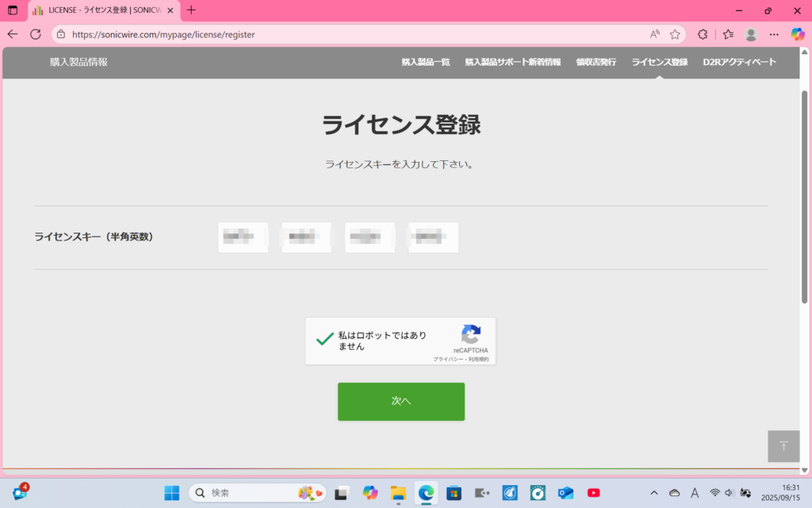812x508 pixels.
Task: Open browser Settings and more menu
Action: coord(774,34)
